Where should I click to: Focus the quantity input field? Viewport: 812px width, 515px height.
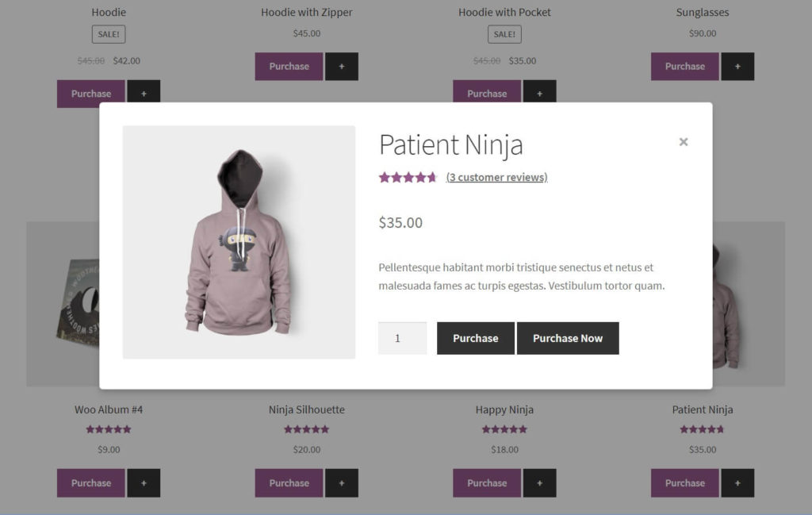(402, 338)
